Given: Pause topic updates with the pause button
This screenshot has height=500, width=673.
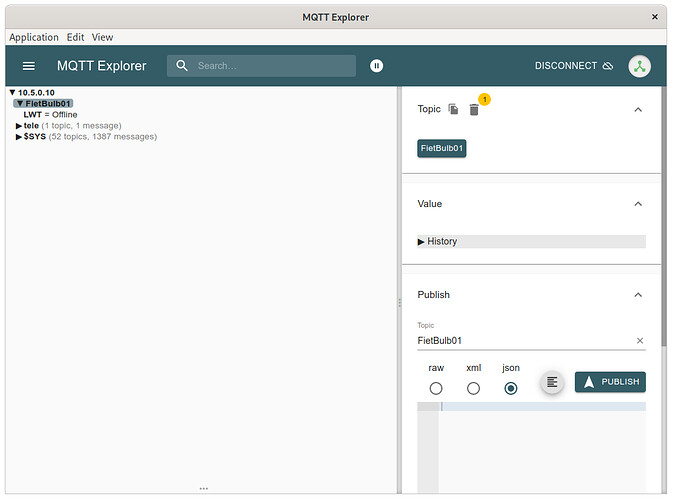Looking at the screenshot, I should click(x=376, y=66).
